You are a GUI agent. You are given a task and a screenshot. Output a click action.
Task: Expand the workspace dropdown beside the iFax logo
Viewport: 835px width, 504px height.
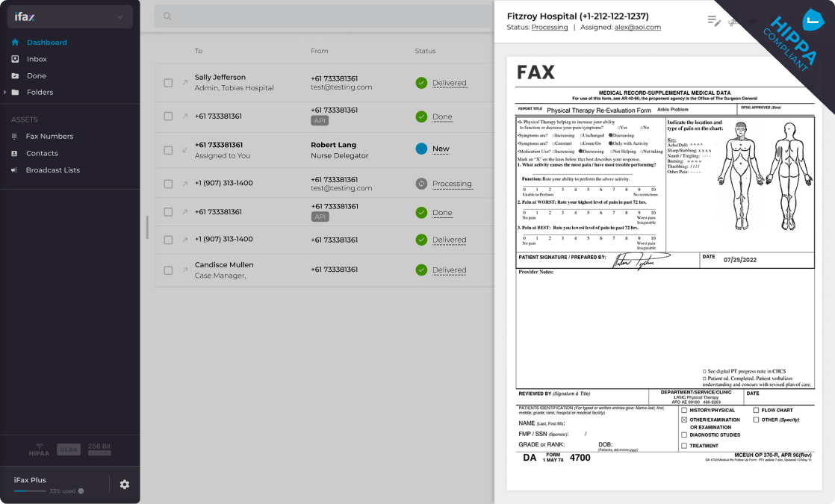click(x=121, y=16)
